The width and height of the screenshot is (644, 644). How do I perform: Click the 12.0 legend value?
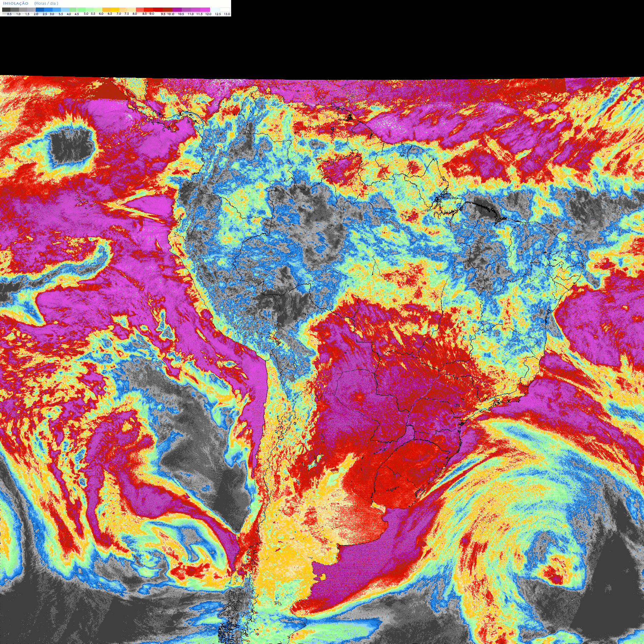pos(208,14)
